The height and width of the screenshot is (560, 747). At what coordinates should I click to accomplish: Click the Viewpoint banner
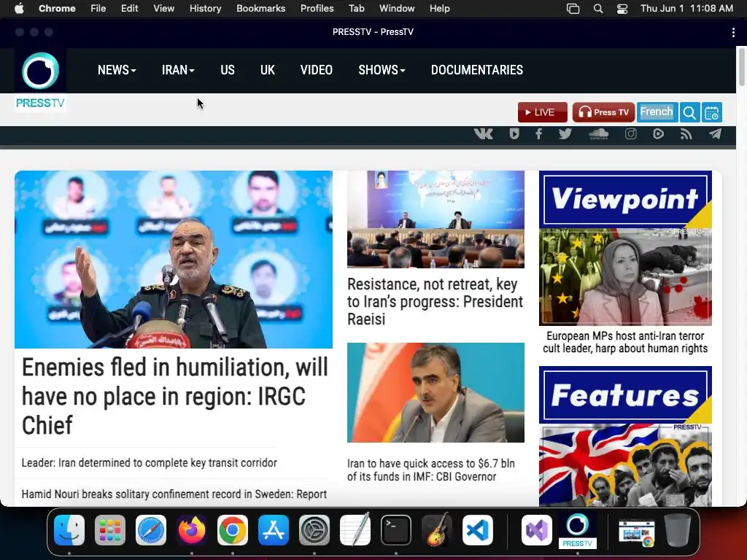click(625, 200)
